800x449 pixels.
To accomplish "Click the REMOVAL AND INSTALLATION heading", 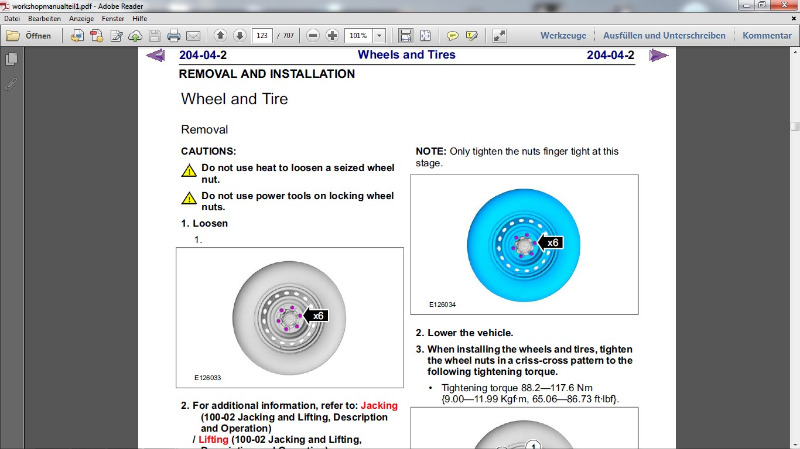I will pyautogui.click(x=267, y=74).
